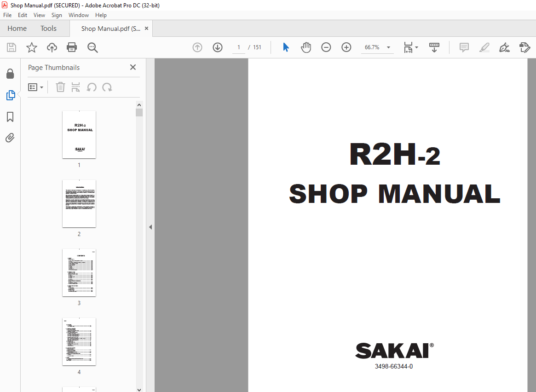Image resolution: width=536 pixels, height=392 pixels.
Task: Select page 4 thumbnail
Action: coord(79,342)
